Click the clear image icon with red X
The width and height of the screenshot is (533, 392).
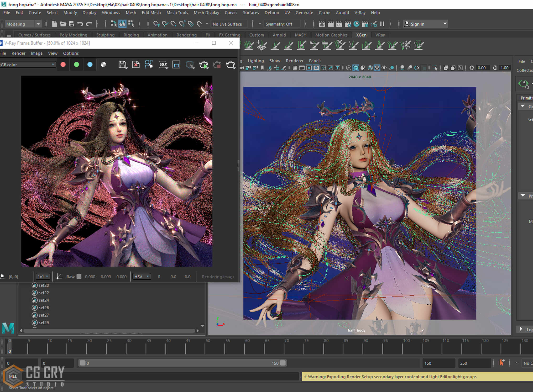click(x=136, y=65)
